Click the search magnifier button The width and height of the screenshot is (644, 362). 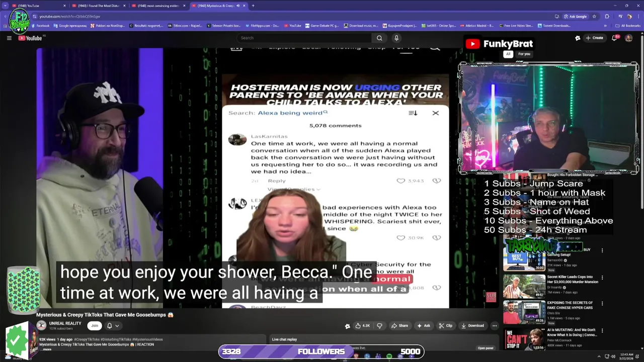(379, 38)
